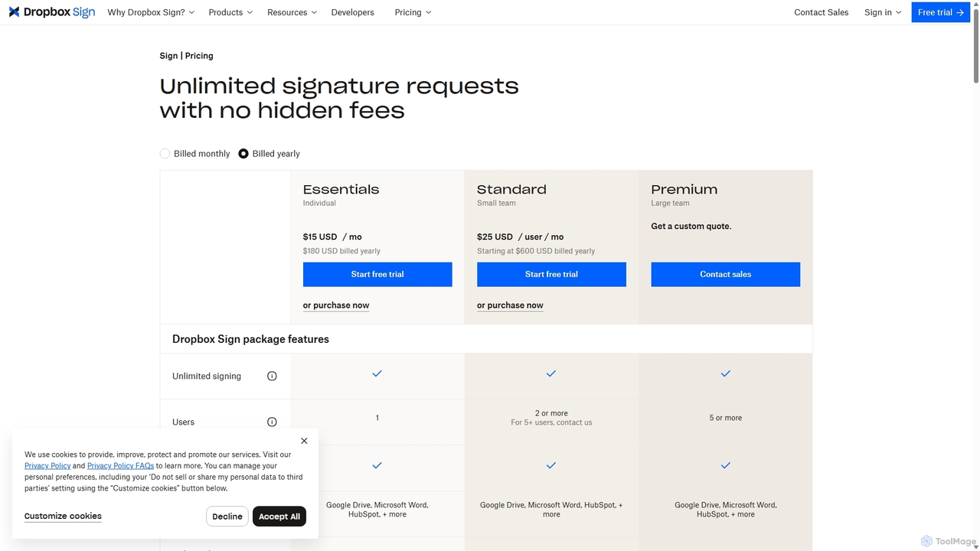Click the Standard unlimited signing checkmark
The height and width of the screenshot is (551, 980).
(x=551, y=373)
